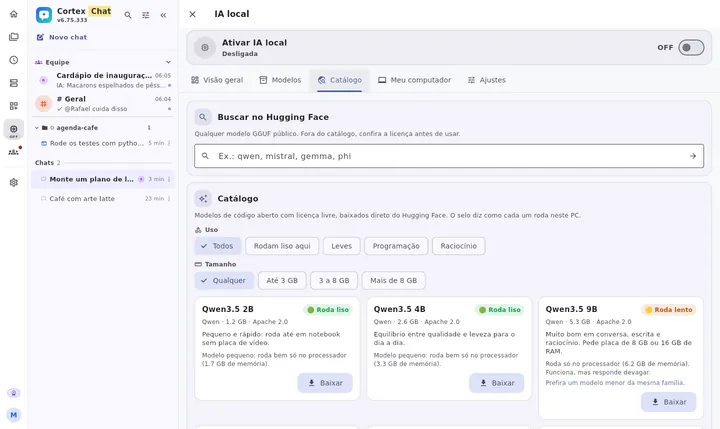Click the magnifier icon next to Buscar no Hugging Face
The width and height of the screenshot is (720, 429).
point(203,117)
